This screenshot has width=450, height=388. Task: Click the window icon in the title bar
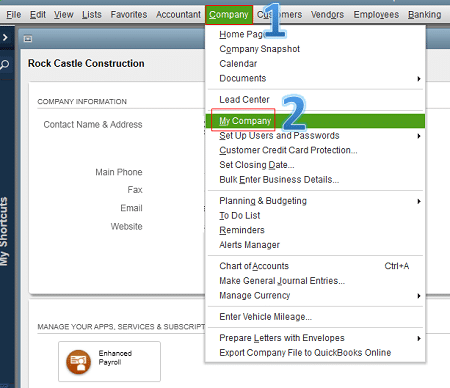[x=28, y=39]
